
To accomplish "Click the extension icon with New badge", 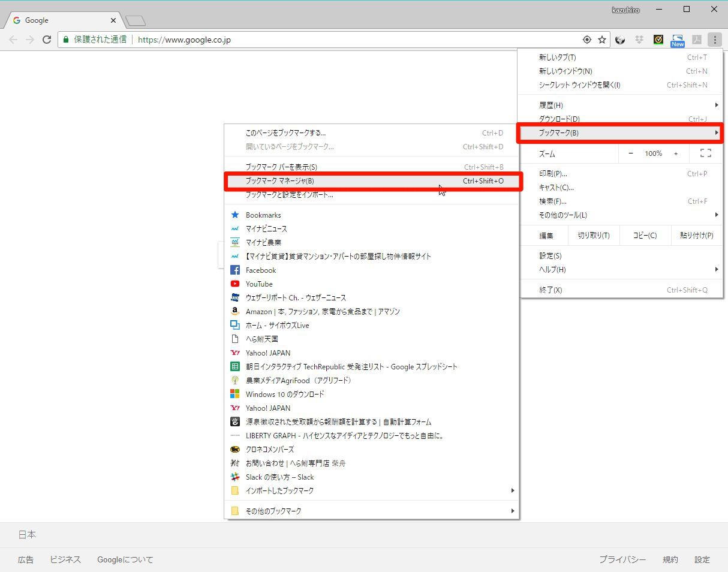I will tap(678, 40).
